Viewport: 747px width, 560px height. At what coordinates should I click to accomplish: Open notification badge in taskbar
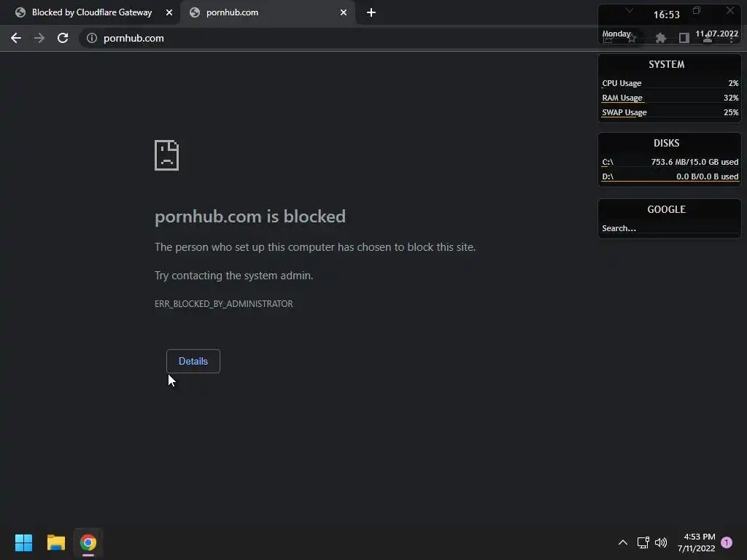point(727,542)
